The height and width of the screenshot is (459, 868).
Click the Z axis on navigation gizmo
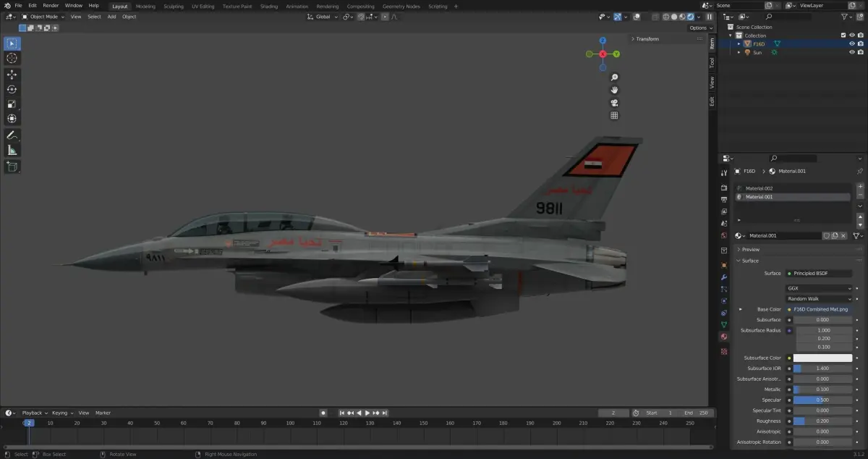tap(603, 41)
